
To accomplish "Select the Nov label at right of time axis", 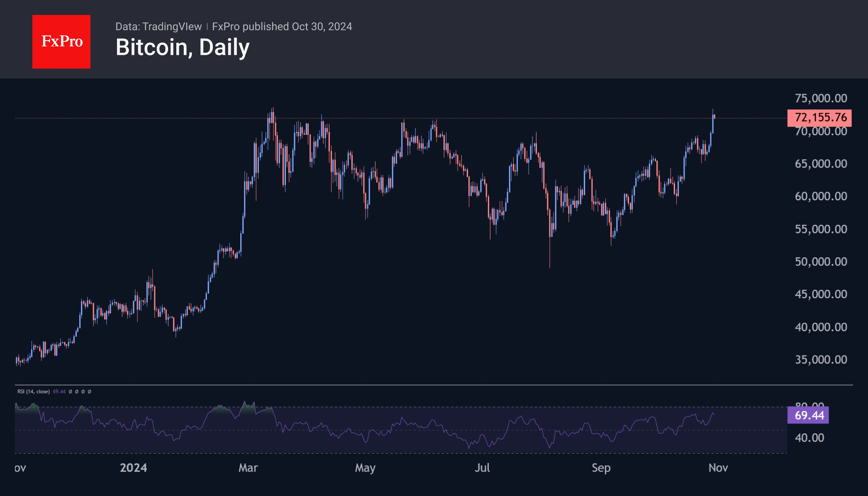I will 718,468.
